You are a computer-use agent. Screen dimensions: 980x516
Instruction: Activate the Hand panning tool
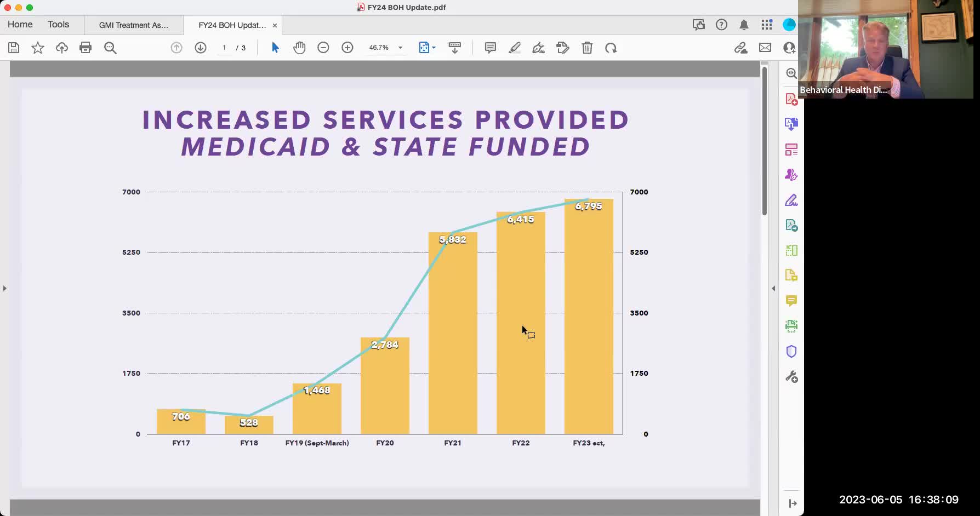(299, 48)
